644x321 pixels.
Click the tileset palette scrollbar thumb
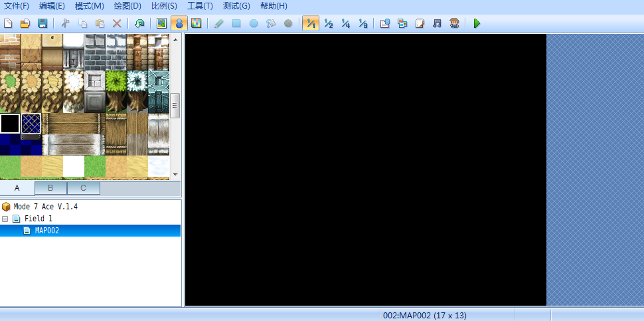coord(175,105)
